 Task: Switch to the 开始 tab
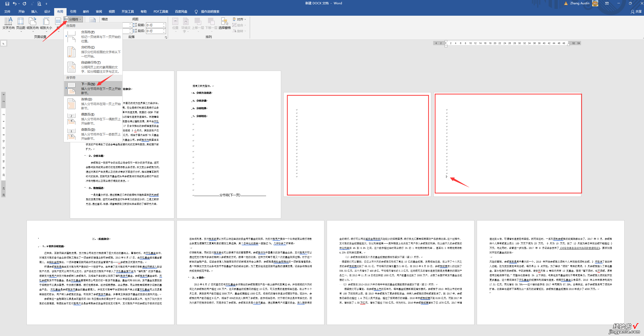[x=21, y=12]
